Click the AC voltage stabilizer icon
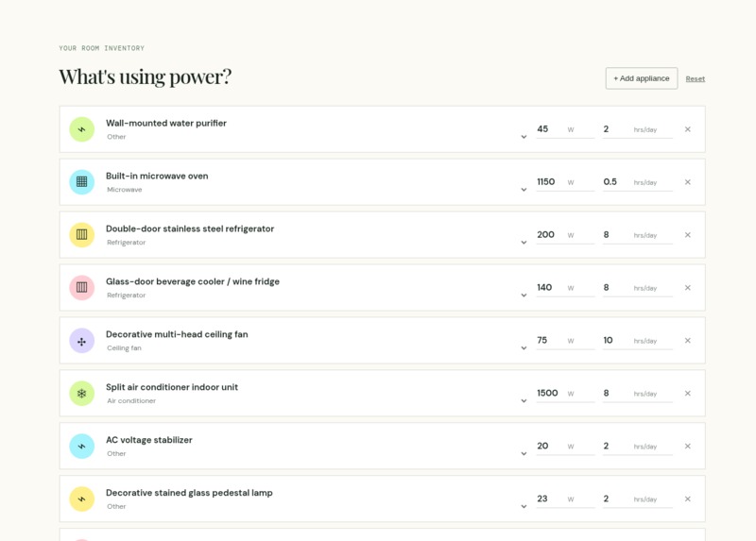Viewport: 756px width, 541px height. tap(82, 446)
